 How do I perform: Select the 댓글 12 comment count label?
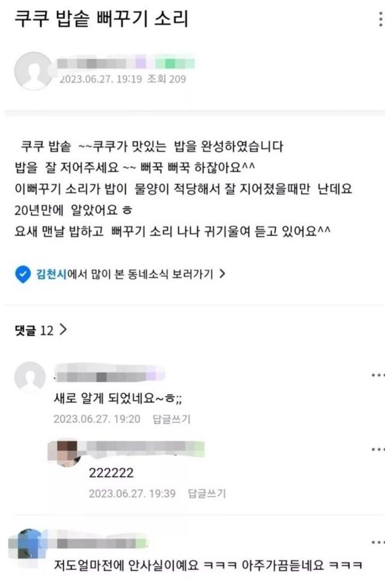click(x=34, y=330)
